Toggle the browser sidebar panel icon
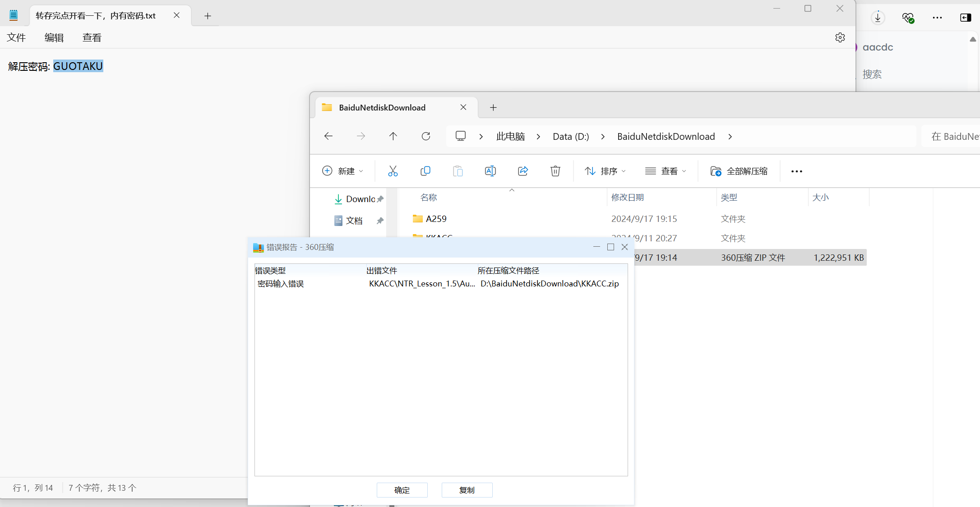This screenshot has width=980, height=507. (x=966, y=18)
